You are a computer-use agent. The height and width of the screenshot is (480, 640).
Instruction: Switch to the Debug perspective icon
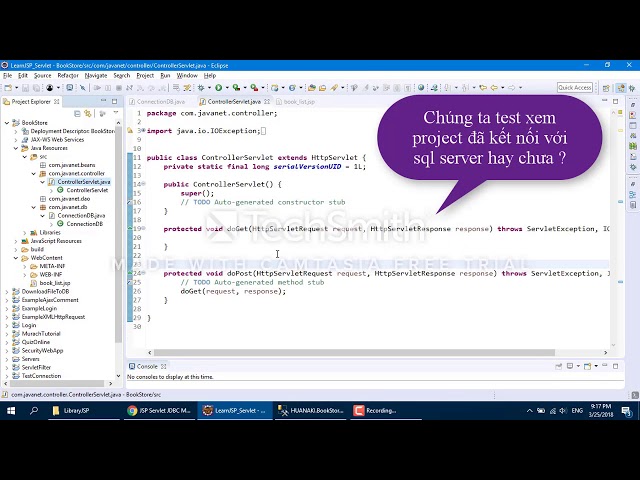pos(632,88)
